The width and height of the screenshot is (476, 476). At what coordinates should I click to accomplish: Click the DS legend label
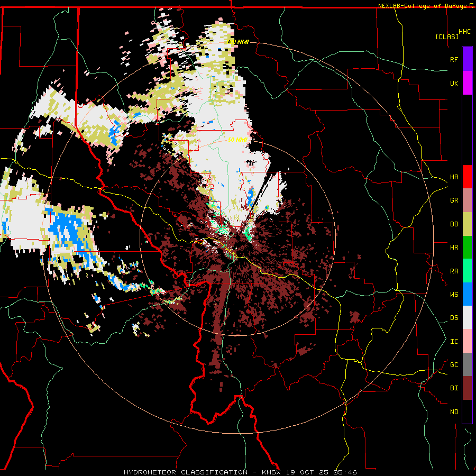point(454,318)
